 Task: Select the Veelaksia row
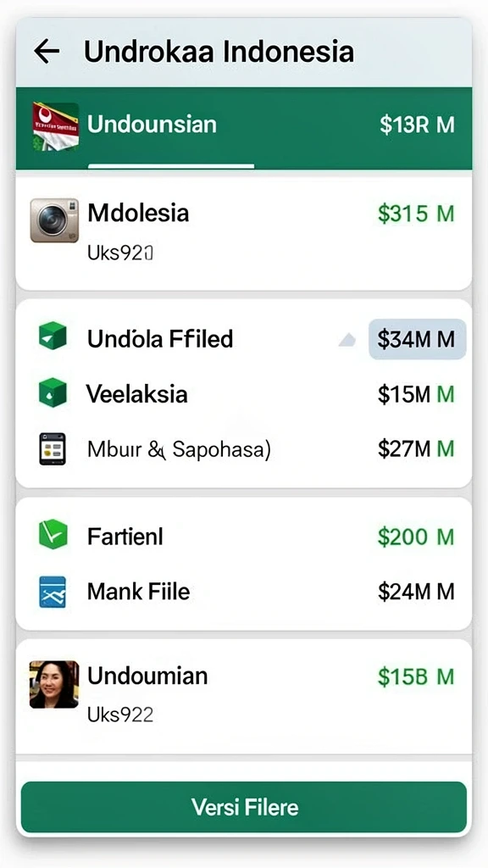[244, 393]
